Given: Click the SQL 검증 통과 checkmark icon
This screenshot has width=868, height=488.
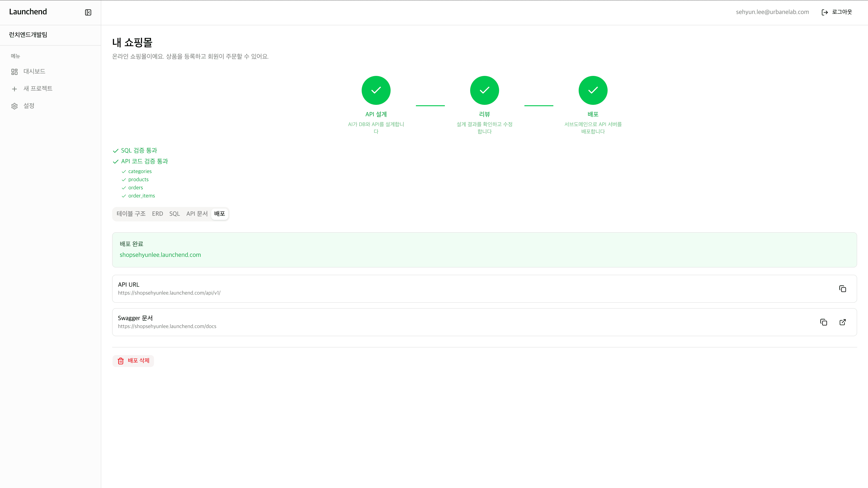Looking at the screenshot, I should pyautogui.click(x=116, y=151).
